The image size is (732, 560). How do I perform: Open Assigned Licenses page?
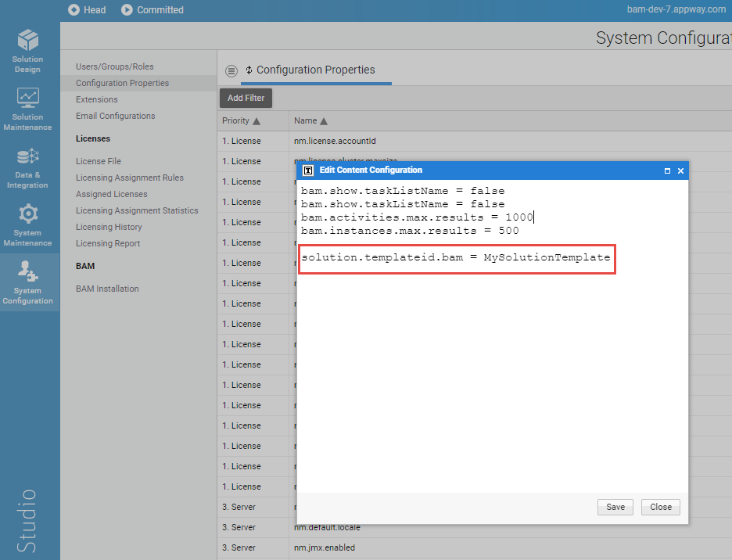pyautogui.click(x=112, y=194)
